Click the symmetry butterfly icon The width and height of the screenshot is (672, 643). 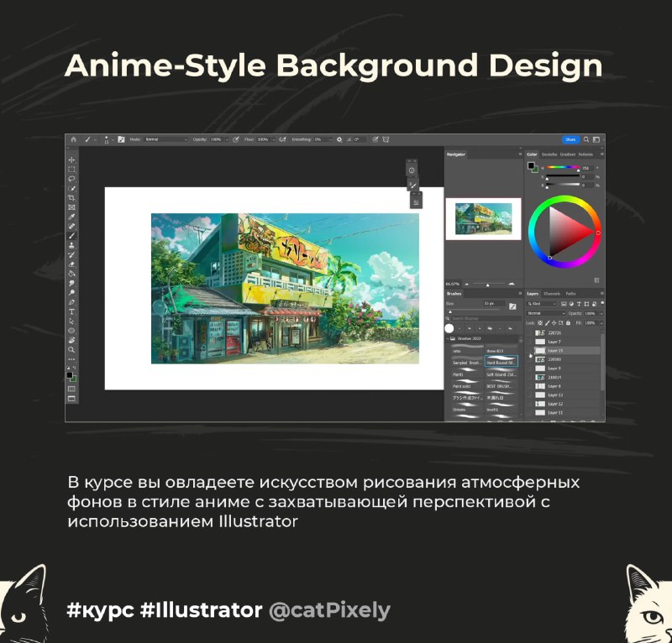click(386, 139)
